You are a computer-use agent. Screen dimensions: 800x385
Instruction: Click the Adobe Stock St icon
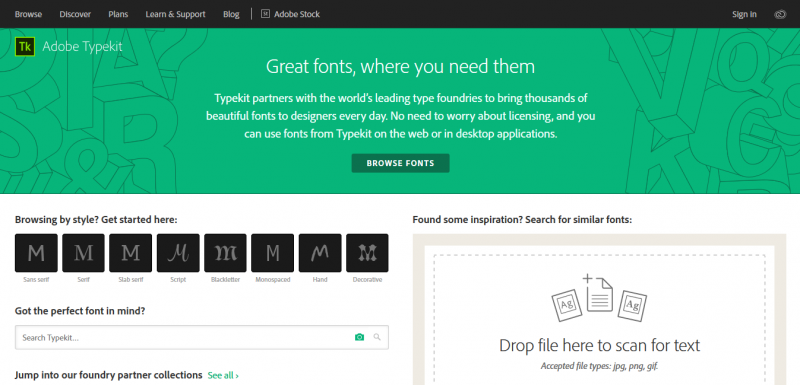click(x=265, y=14)
